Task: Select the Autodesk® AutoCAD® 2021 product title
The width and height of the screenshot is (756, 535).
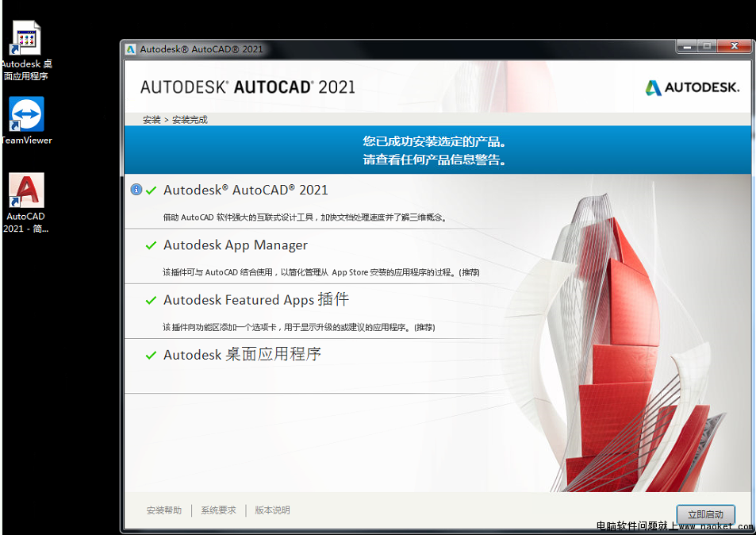Action: point(246,190)
